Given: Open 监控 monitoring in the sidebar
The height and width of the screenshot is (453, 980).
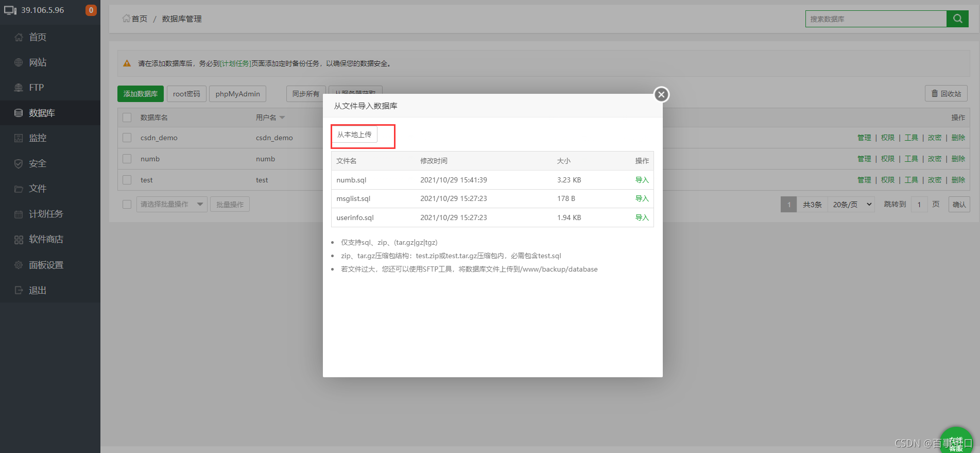Looking at the screenshot, I should click(x=50, y=138).
